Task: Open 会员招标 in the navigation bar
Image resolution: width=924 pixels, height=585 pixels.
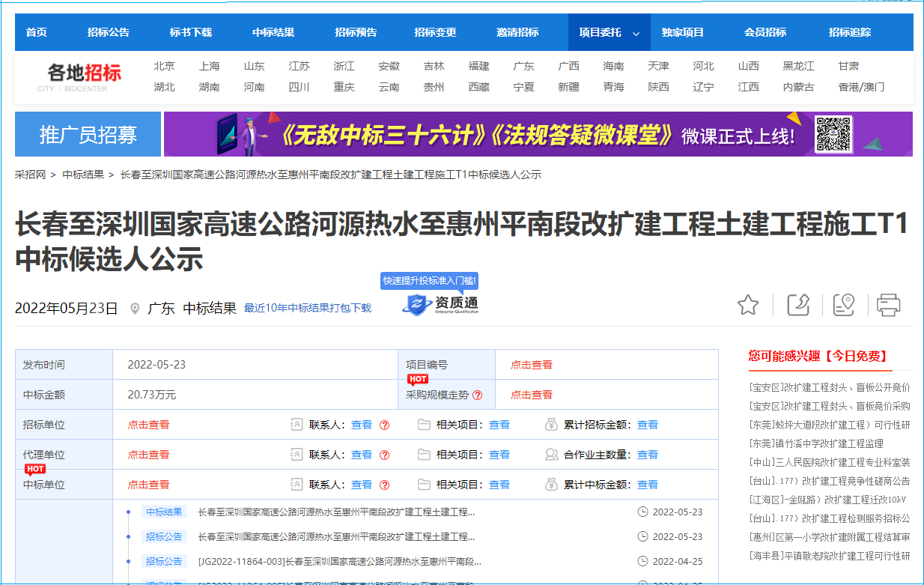Action: click(765, 32)
